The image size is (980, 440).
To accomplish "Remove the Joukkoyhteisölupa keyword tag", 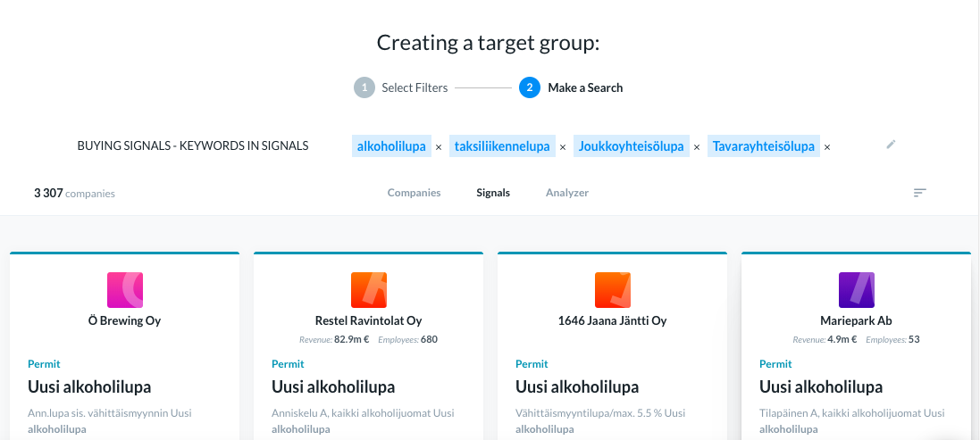I will (x=697, y=146).
